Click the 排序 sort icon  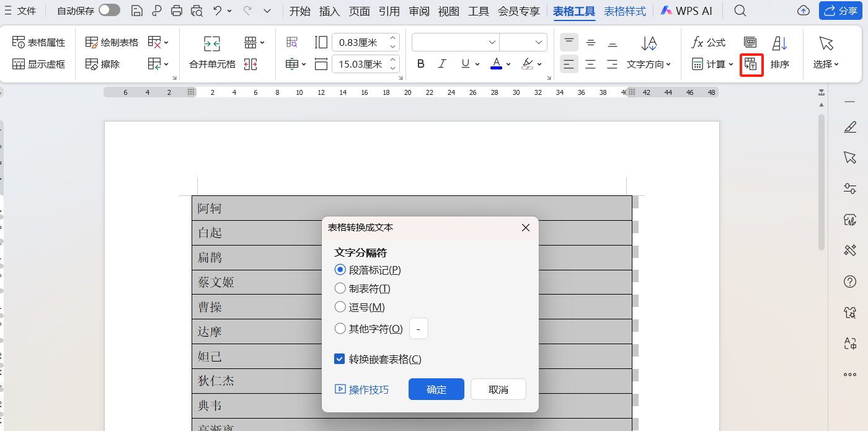pos(780,53)
